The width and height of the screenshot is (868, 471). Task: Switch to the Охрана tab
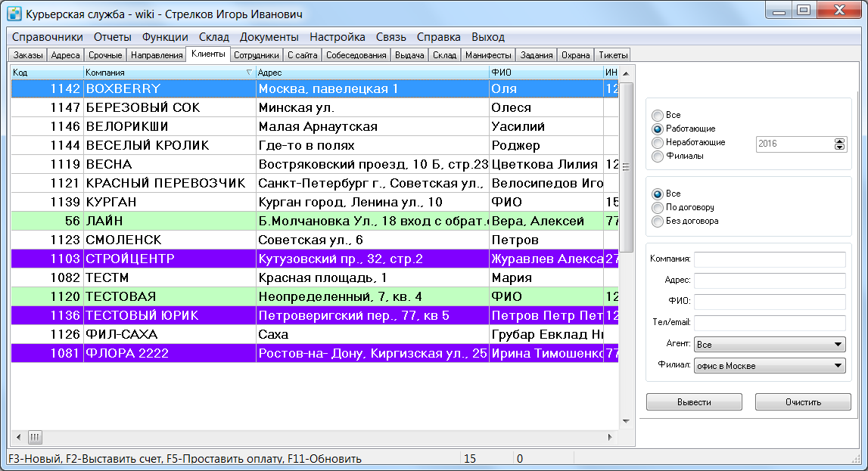coord(576,55)
